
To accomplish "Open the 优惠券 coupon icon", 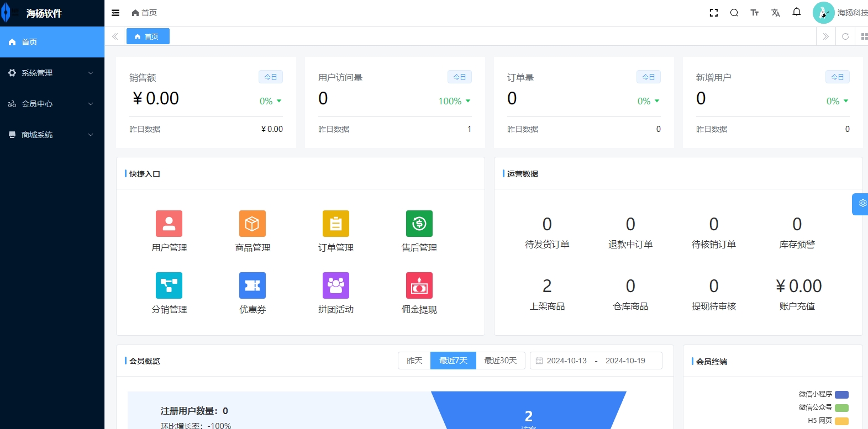I will pyautogui.click(x=252, y=285).
